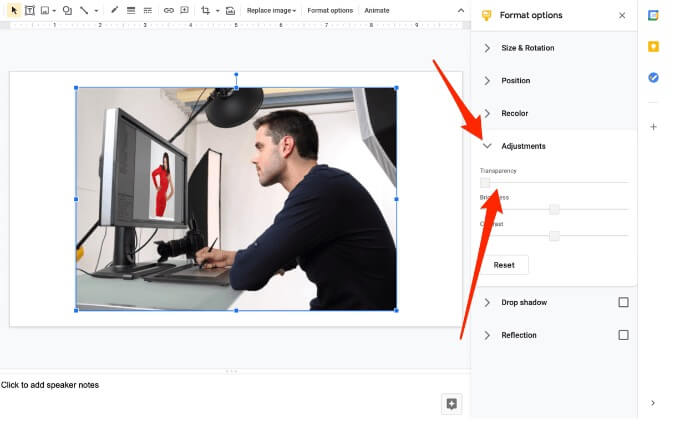680x430 pixels.
Task: Open Google Tasks in side panel
Action: [653, 77]
